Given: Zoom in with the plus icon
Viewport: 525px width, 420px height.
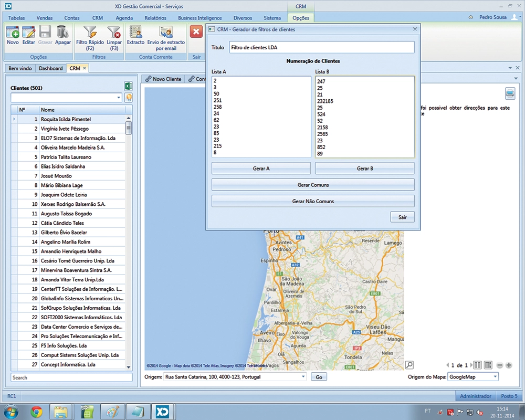Looking at the screenshot, I should click(509, 365).
